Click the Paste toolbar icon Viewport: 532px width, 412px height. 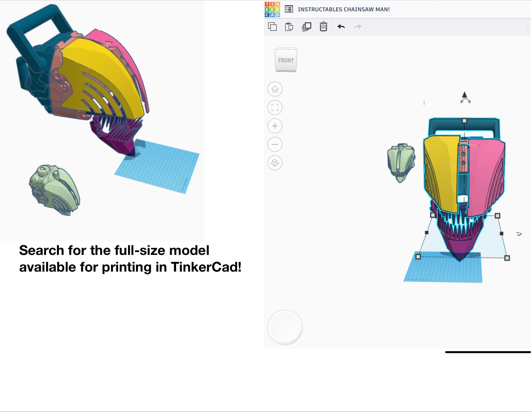(289, 27)
